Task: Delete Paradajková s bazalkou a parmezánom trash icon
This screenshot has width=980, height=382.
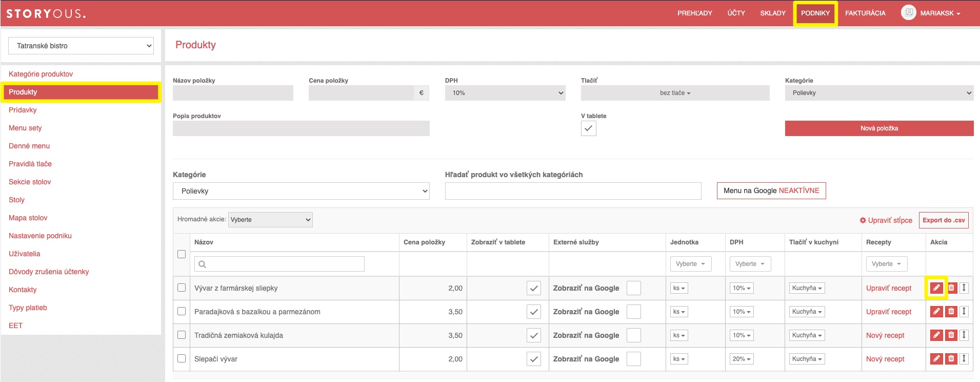Action: click(x=951, y=311)
